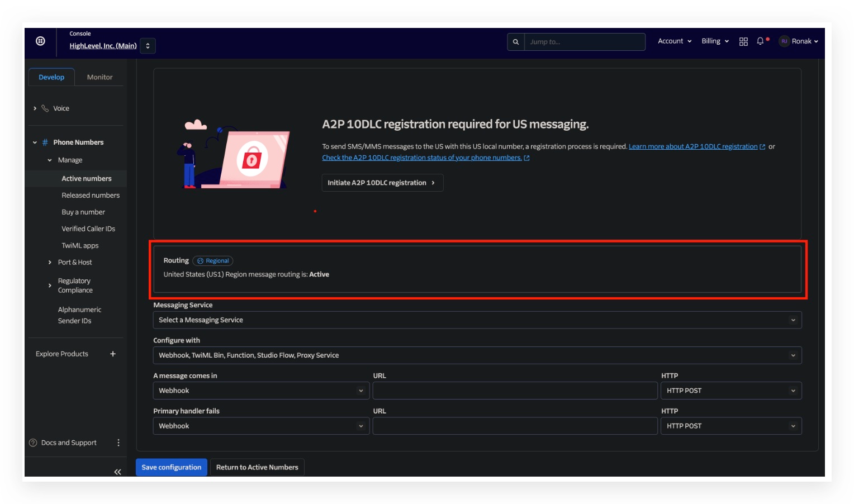Open the Twilio console home logo icon

coord(40,41)
